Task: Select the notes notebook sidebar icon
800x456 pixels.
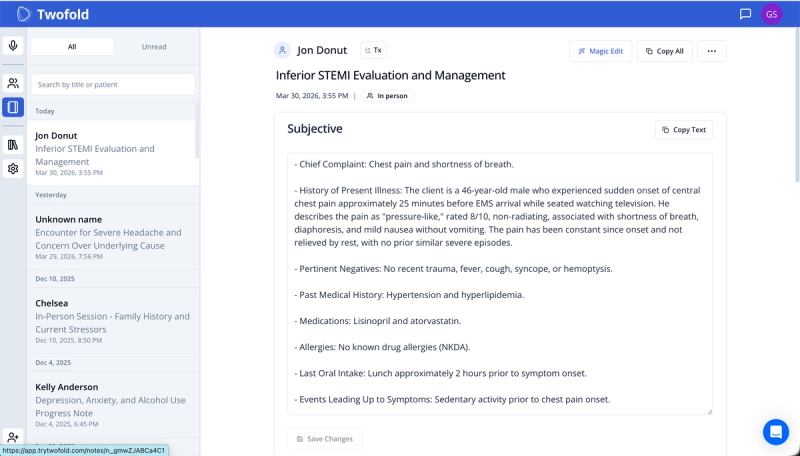Action: coord(13,107)
